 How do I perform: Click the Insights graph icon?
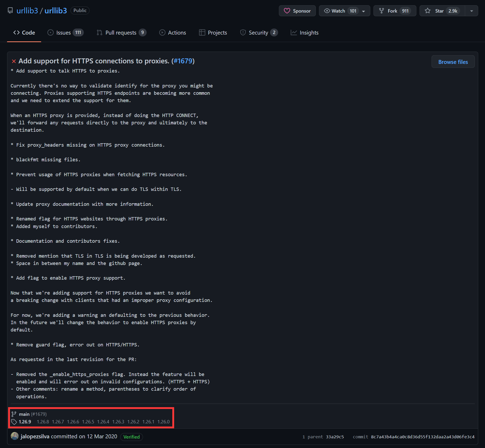pyautogui.click(x=294, y=32)
